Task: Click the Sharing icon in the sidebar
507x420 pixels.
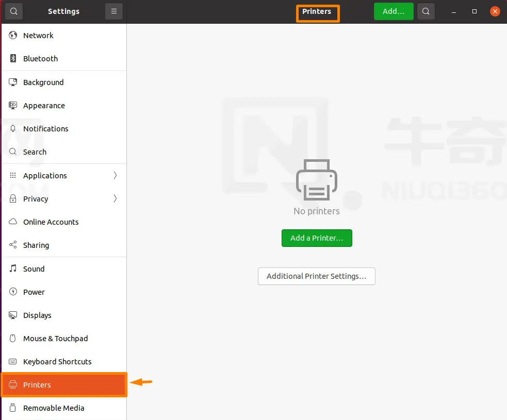Action: [13, 245]
